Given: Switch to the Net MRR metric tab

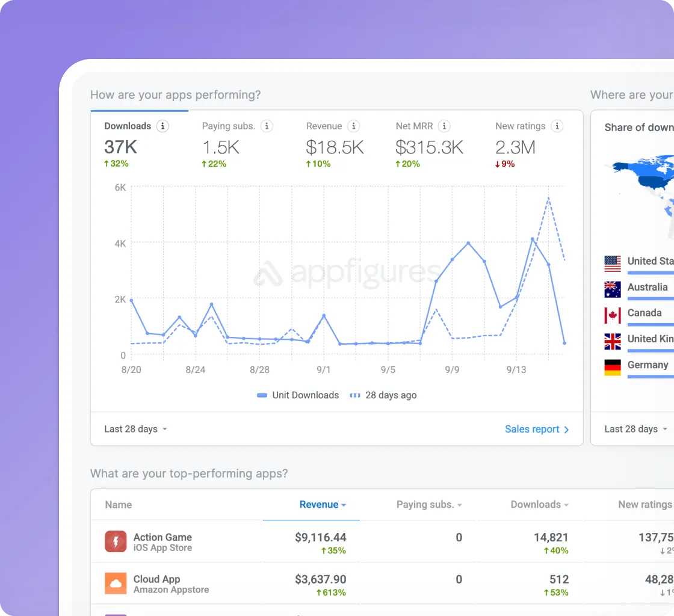Looking at the screenshot, I should pos(429,145).
